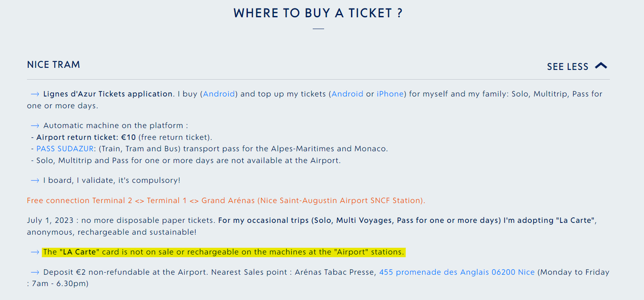Follow the PASS SUDAZUR link
Screen dimensions: 644x300
tap(66, 149)
